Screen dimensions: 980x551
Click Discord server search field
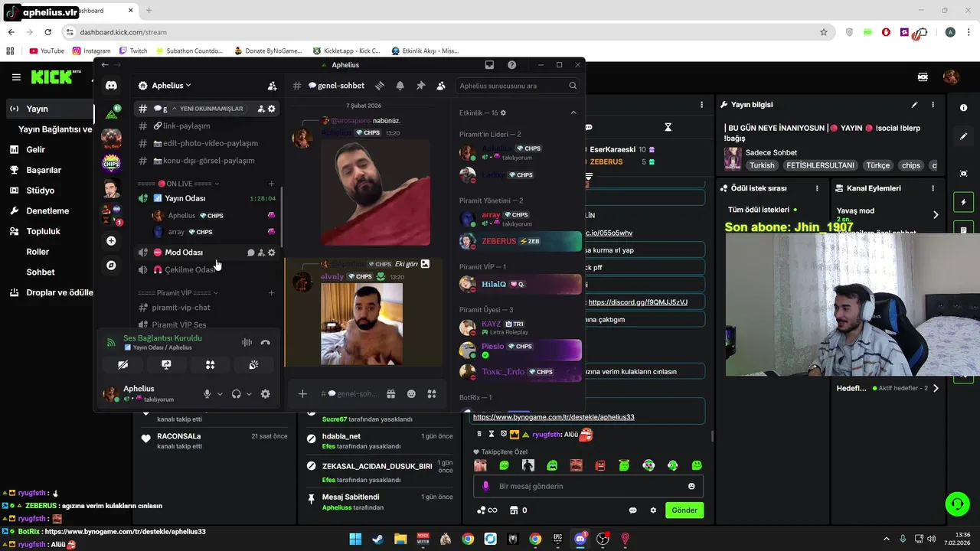[518, 86]
